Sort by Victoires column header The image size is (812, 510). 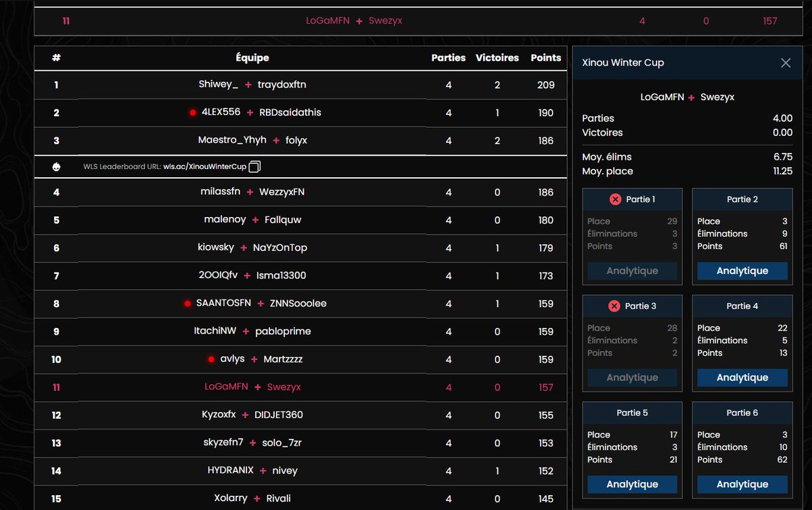(497, 58)
